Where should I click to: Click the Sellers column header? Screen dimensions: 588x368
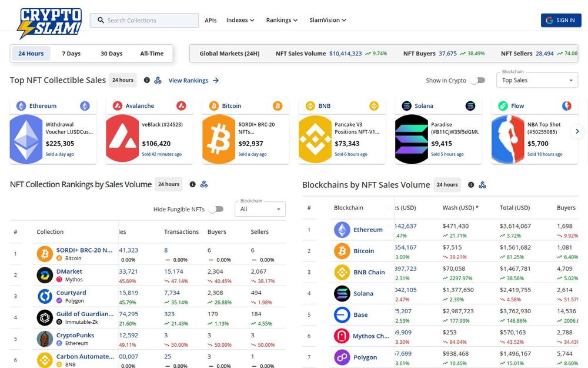(259, 231)
